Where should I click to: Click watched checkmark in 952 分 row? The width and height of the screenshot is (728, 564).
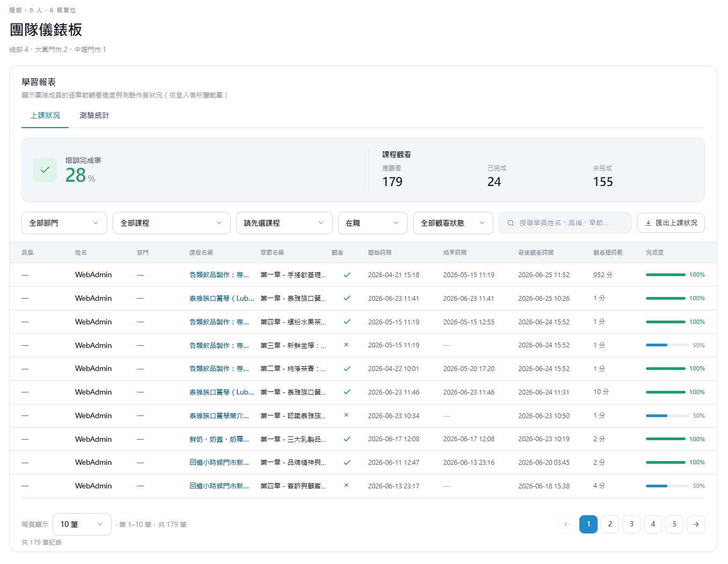347,275
